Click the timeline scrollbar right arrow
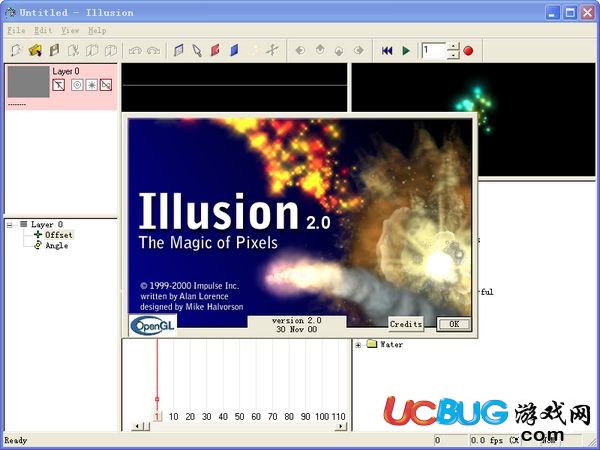The width and height of the screenshot is (600, 450). [x=341, y=426]
